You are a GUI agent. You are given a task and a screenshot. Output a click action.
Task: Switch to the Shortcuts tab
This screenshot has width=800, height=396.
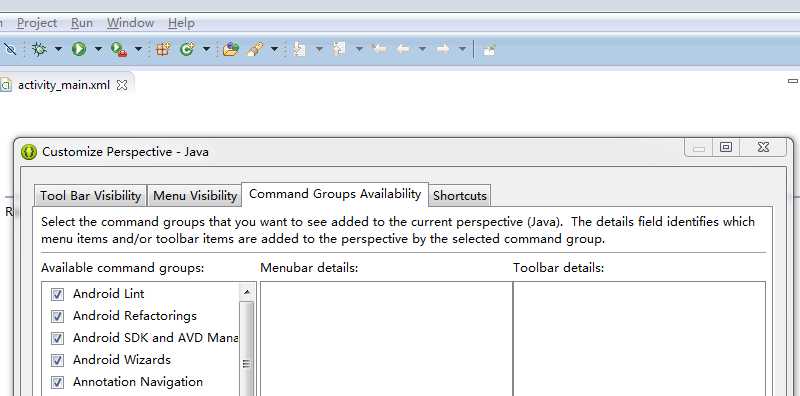point(460,196)
